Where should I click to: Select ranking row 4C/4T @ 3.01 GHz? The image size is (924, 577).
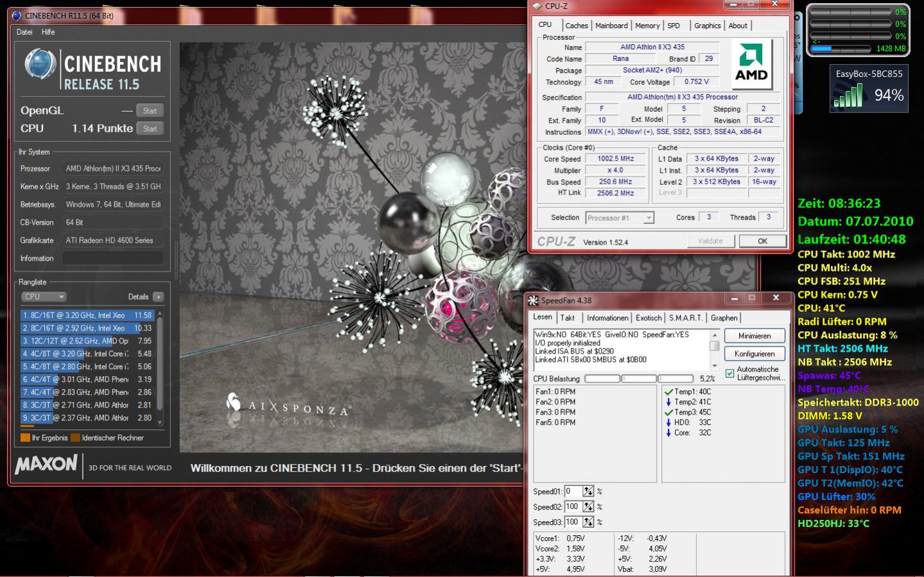(x=87, y=379)
